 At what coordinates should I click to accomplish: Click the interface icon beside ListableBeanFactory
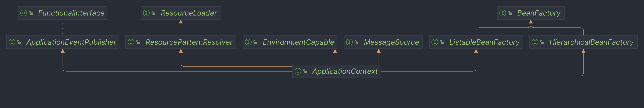click(435, 42)
